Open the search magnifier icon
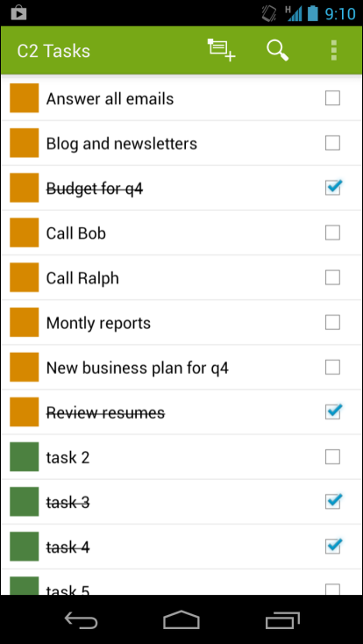This screenshot has width=363, height=644. [x=278, y=51]
